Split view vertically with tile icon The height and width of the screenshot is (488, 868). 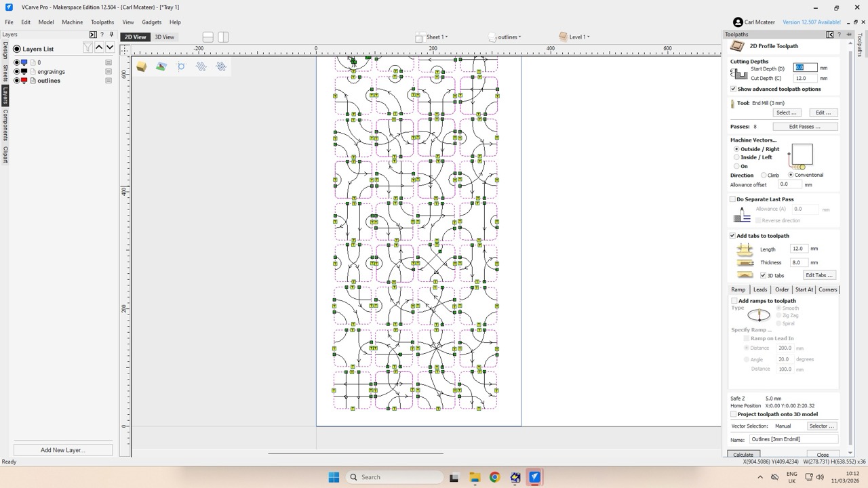click(223, 37)
